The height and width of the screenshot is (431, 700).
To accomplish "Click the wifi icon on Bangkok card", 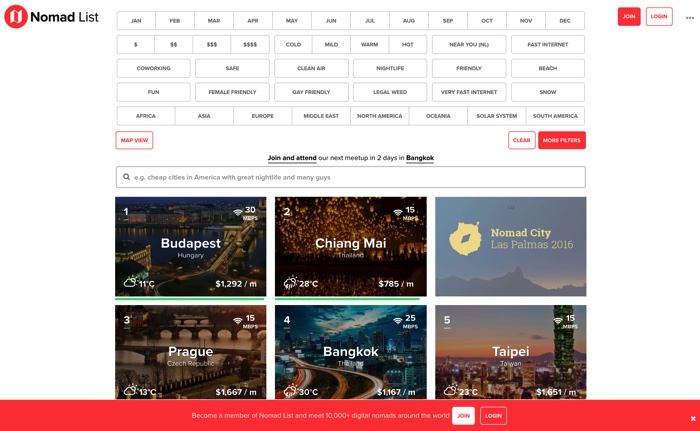I will [397, 320].
